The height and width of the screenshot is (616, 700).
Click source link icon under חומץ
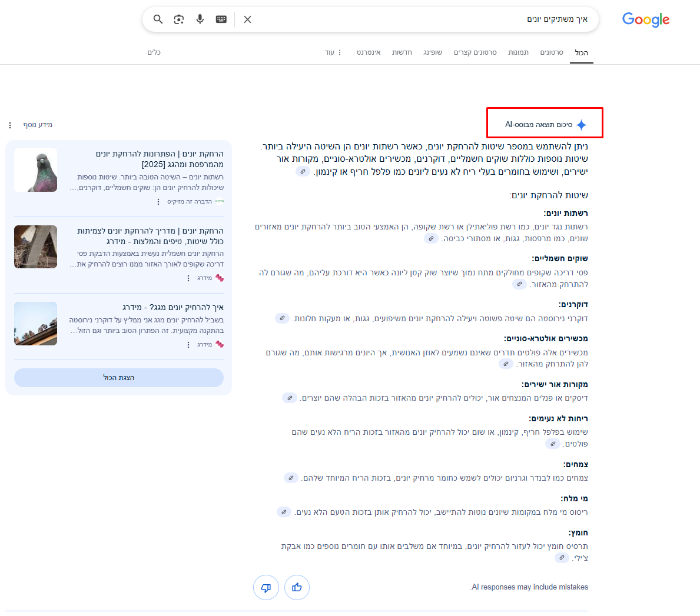click(562, 558)
